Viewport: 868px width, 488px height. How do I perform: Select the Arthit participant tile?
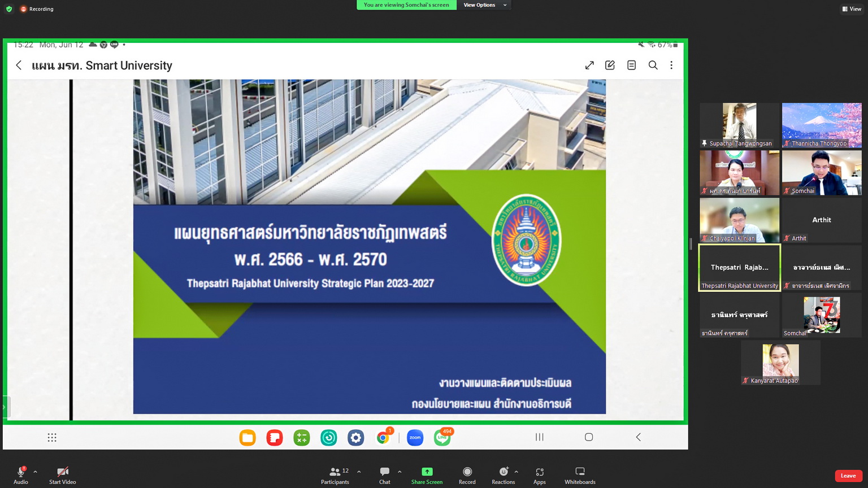click(x=822, y=220)
